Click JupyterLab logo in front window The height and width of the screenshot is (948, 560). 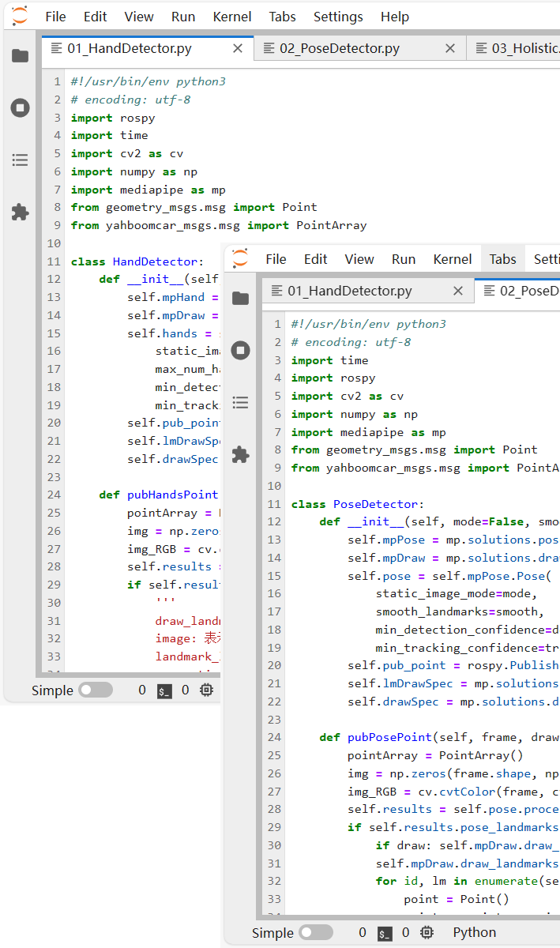click(240, 258)
